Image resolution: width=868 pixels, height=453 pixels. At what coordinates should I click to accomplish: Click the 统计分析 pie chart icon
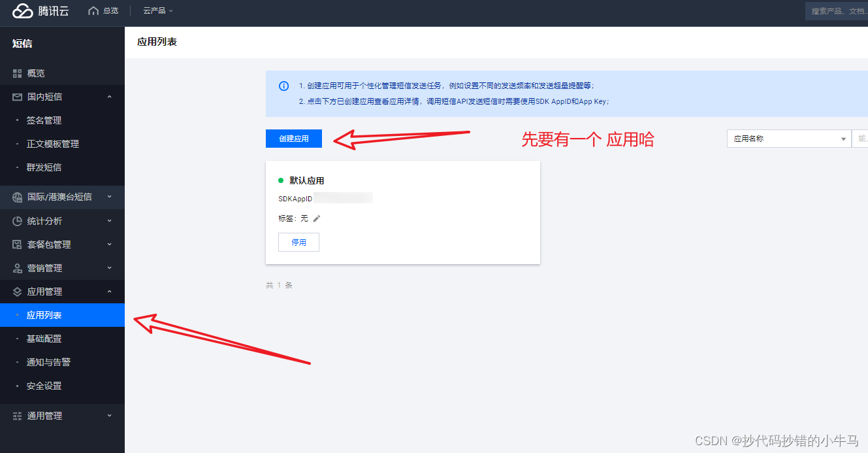point(18,221)
